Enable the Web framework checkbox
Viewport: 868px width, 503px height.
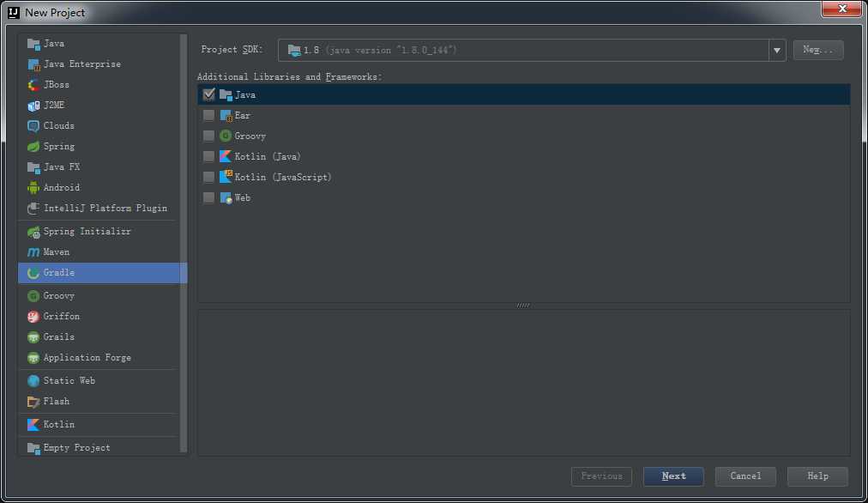click(208, 197)
